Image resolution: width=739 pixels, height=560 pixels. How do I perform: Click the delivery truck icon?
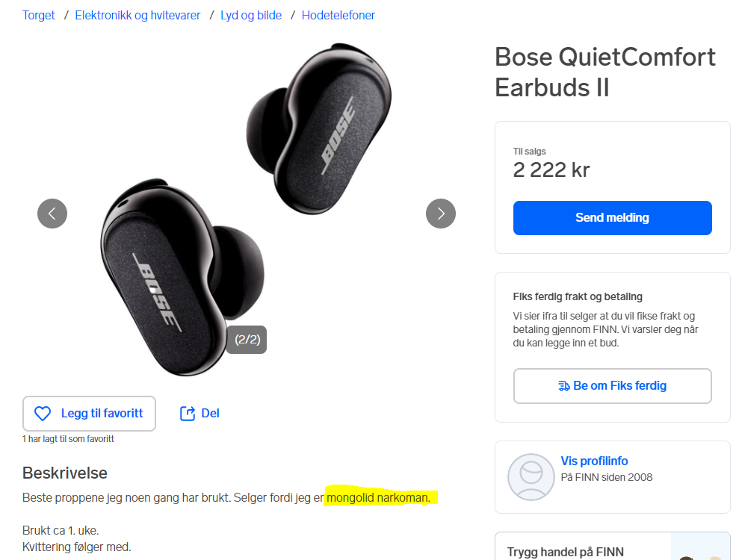tap(564, 386)
